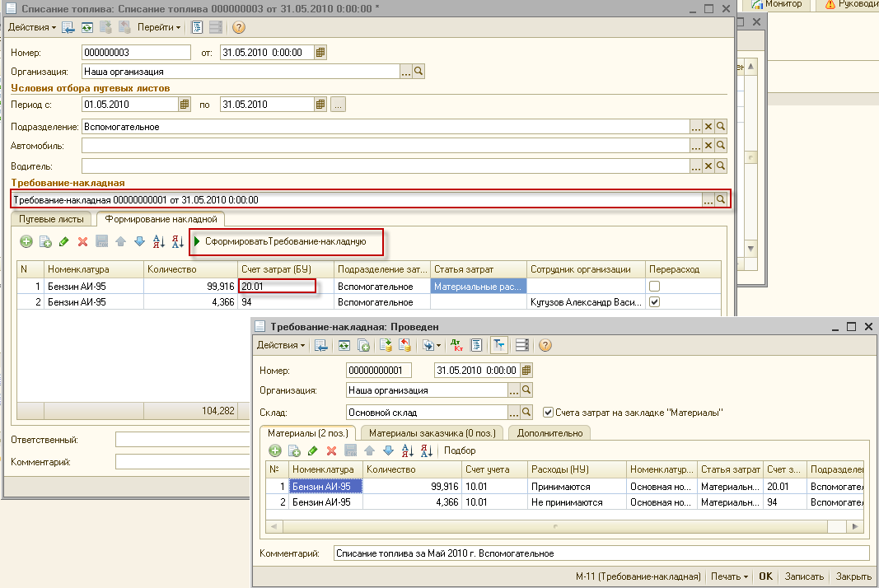Open help in the Списание топлива toolbar
The image size is (879, 588).
point(239,27)
